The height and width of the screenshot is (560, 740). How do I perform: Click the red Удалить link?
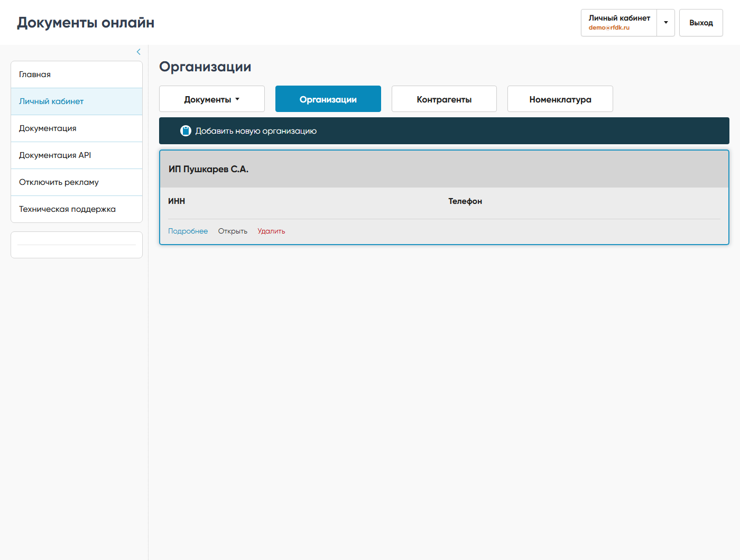coord(271,231)
